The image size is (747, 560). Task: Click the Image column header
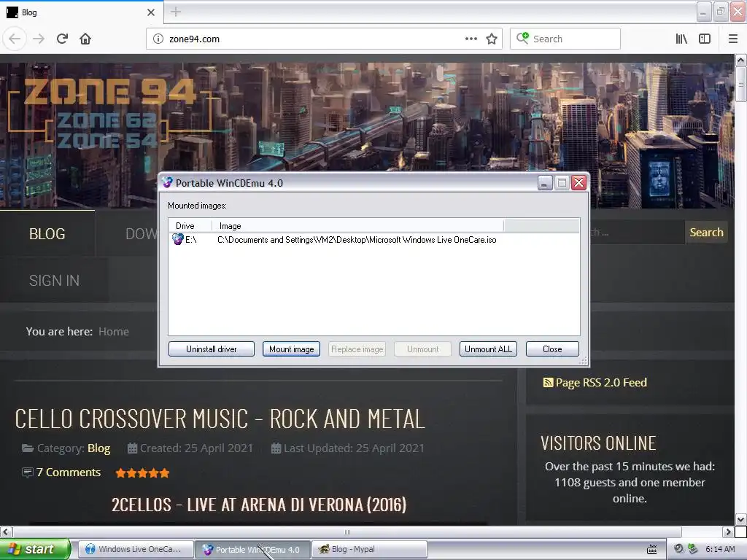357,226
